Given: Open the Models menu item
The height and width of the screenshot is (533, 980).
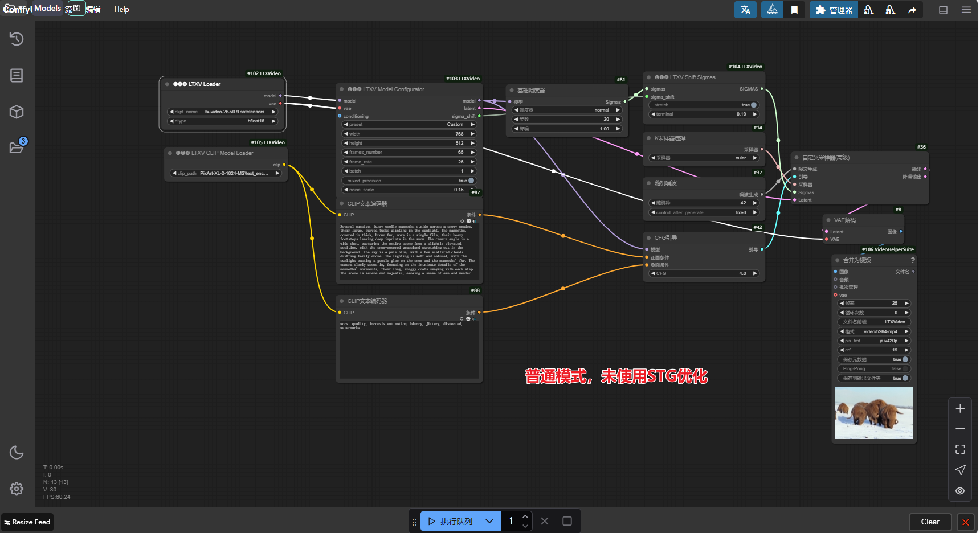Looking at the screenshot, I should pyautogui.click(x=47, y=9).
